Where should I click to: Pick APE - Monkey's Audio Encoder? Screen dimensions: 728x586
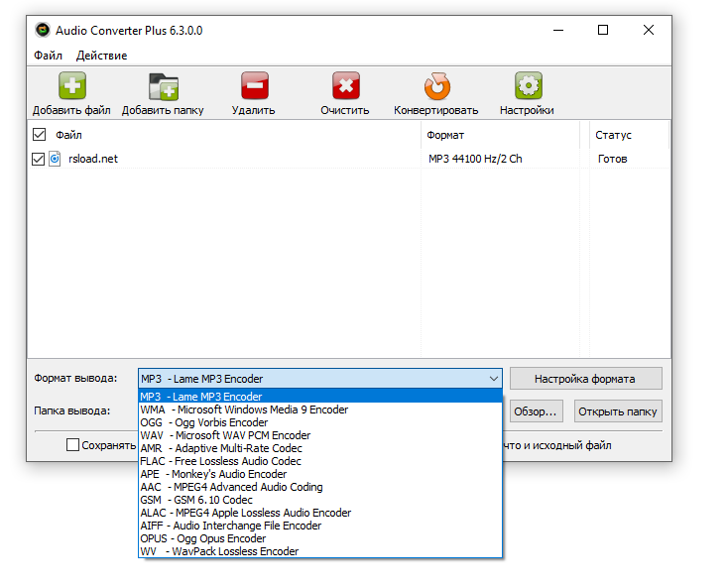320,474
